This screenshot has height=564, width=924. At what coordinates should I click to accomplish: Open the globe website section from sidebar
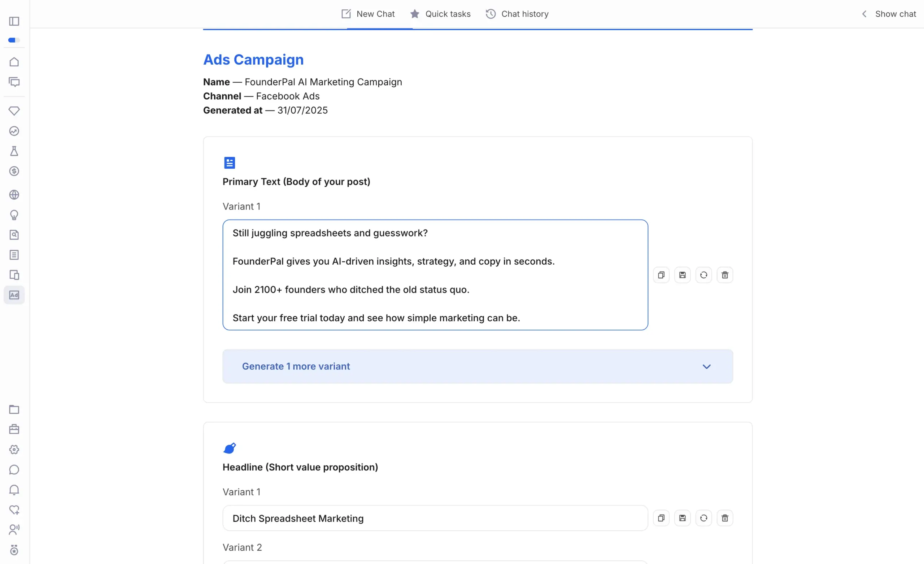click(x=14, y=194)
